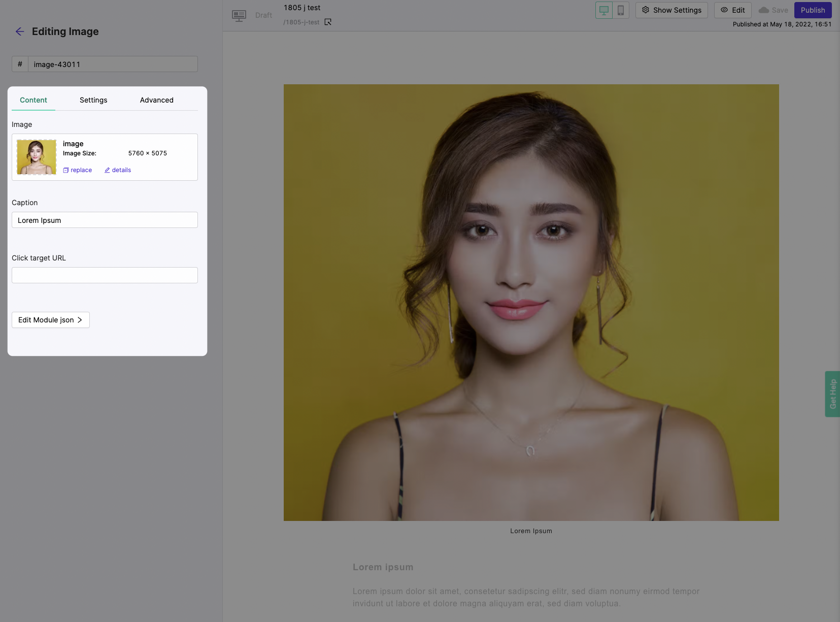
Task: Expand Edit Module json
Action: [51, 320]
